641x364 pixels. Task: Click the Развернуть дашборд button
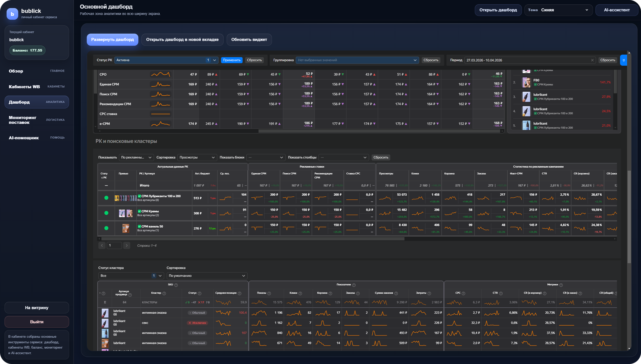(112, 40)
